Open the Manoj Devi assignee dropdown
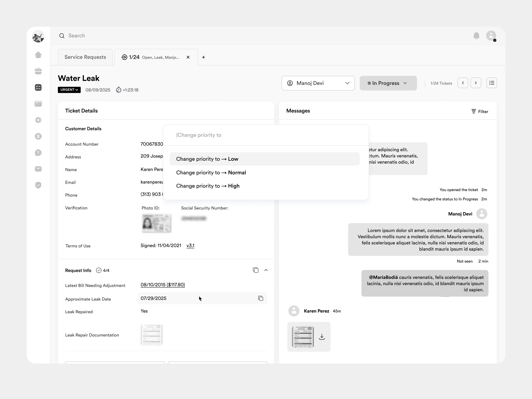This screenshot has height=399, width=532. pos(318,83)
